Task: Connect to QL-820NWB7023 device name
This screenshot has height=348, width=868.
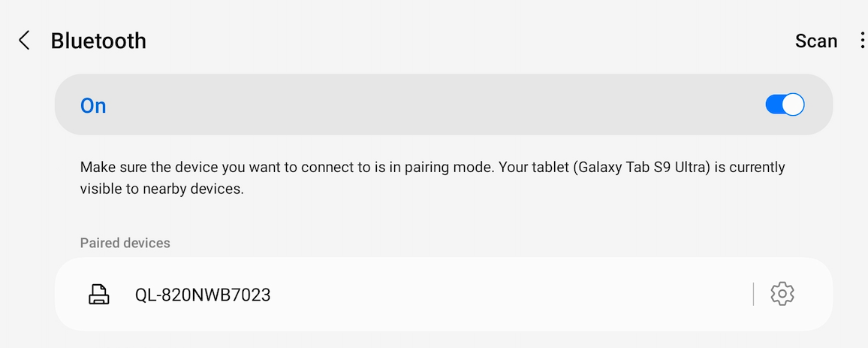Action: (x=203, y=295)
